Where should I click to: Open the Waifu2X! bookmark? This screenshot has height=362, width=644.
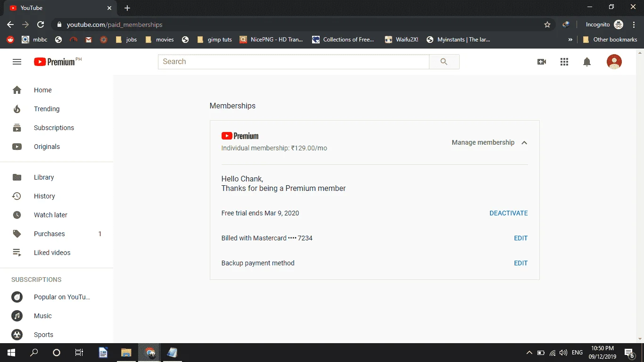(x=402, y=40)
